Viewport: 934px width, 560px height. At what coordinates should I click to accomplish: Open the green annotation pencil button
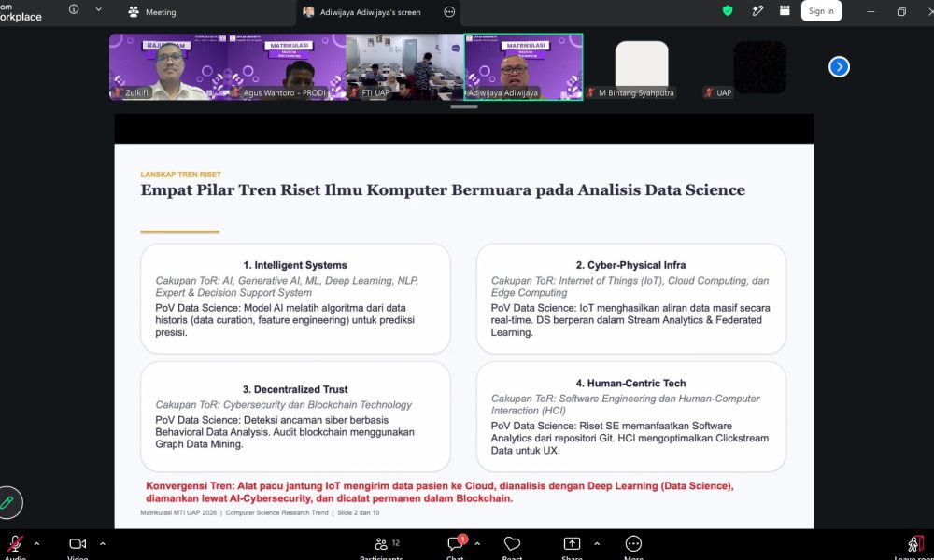pyautogui.click(x=8, y=502)
